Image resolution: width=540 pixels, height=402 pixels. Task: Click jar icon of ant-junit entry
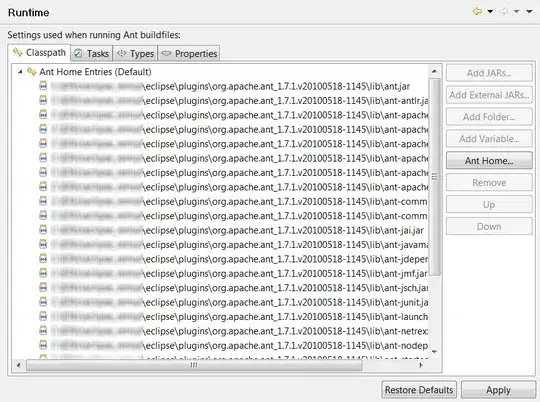43,301
